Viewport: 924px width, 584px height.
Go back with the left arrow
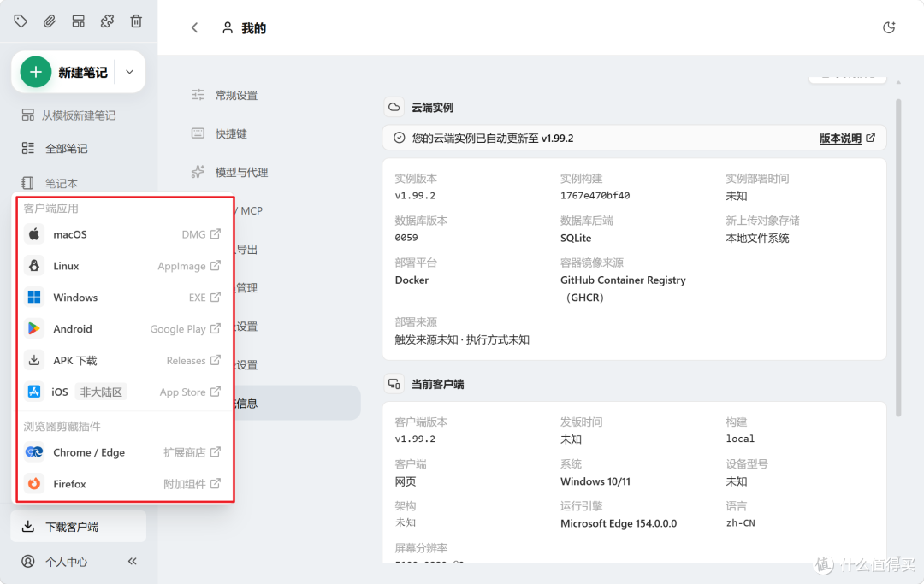point(194,27)
